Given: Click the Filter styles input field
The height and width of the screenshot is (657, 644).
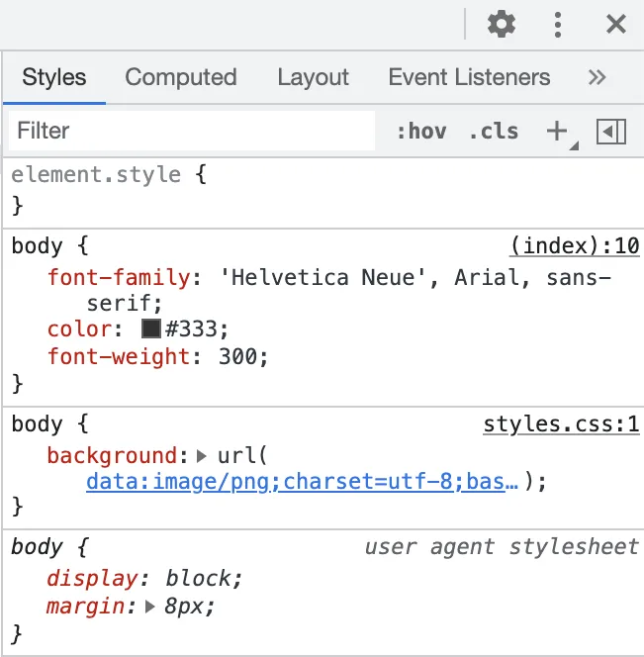Looking at the screenshot, I should [x=192, y=131].
